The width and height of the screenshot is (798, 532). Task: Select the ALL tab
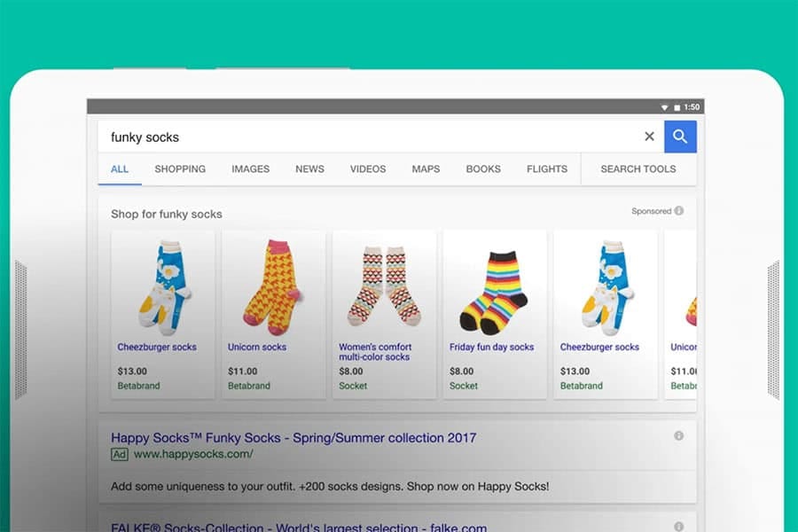pyautogui.click(x=120, y=169)
